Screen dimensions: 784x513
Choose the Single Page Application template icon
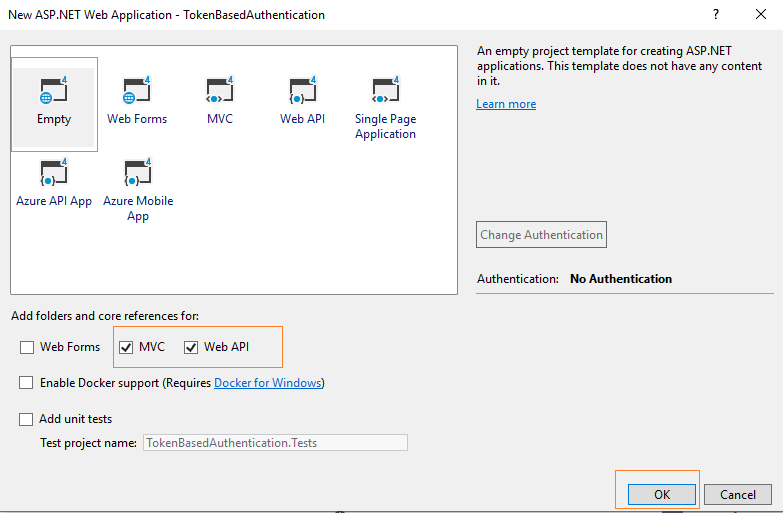[x=386, y=90]
